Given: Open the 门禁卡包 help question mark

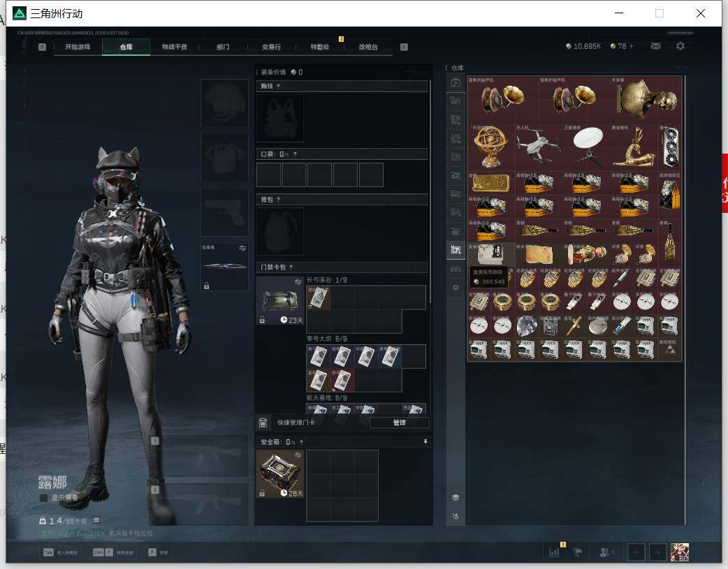Looking at the screenshot, I should (291, 267).
